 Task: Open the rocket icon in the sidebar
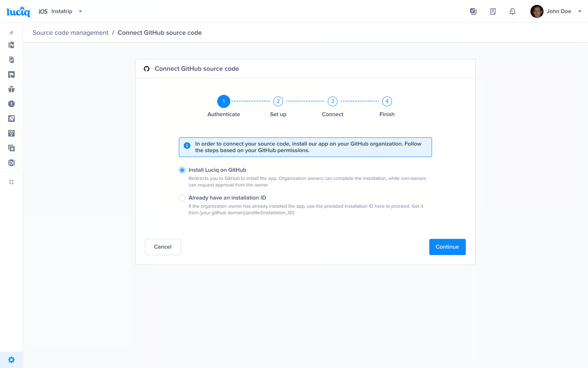click(x=11, y=119)
